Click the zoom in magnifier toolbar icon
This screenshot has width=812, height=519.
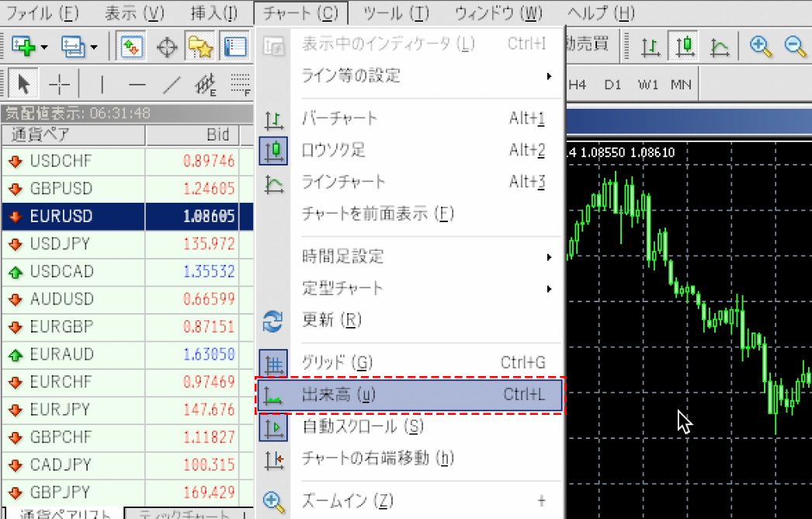pyautogui.click(x=760, y=46)
